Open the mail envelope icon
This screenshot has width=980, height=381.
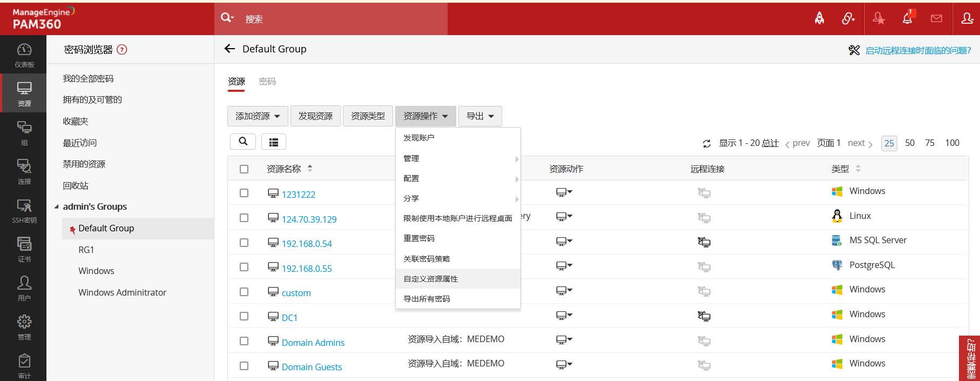936,19
